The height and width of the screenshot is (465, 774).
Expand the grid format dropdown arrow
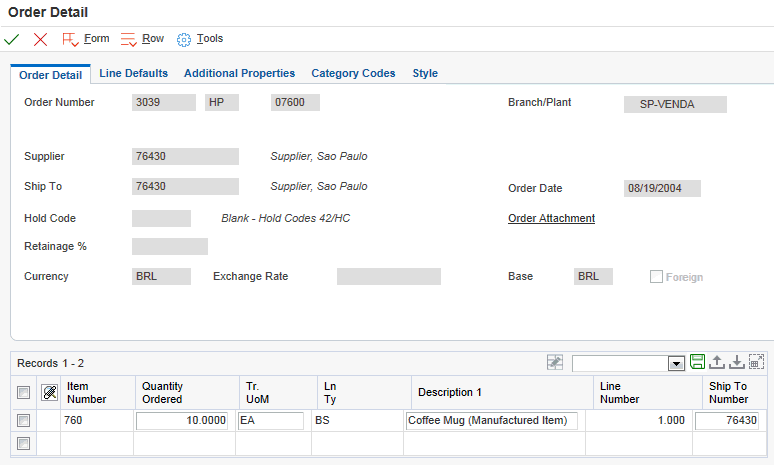pyautogui.click(x=675, y=363)
